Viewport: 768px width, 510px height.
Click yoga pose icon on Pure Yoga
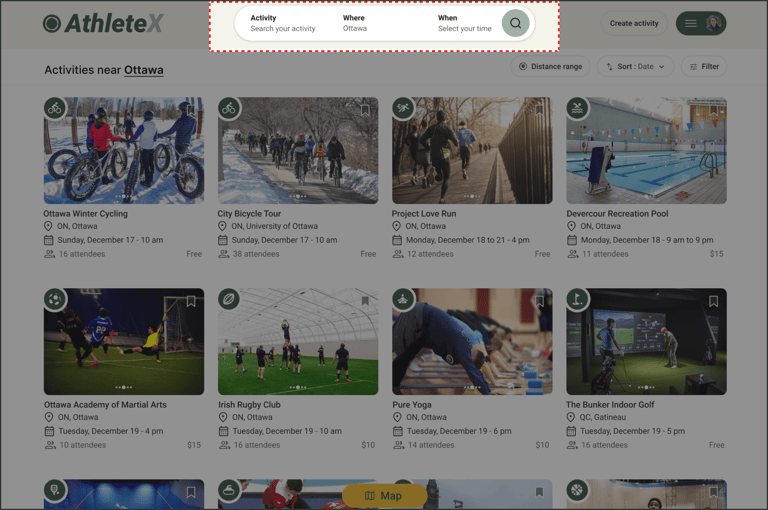click(403, 299)
